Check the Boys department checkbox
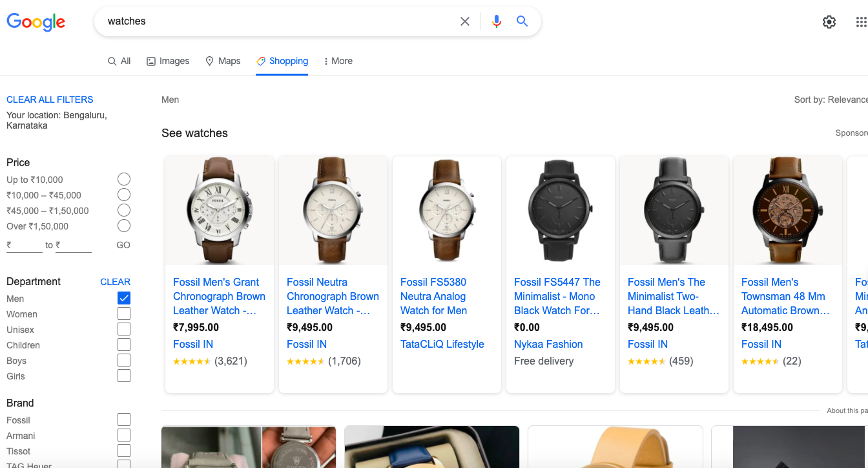The image size is (868, 468). coord(124,360)
